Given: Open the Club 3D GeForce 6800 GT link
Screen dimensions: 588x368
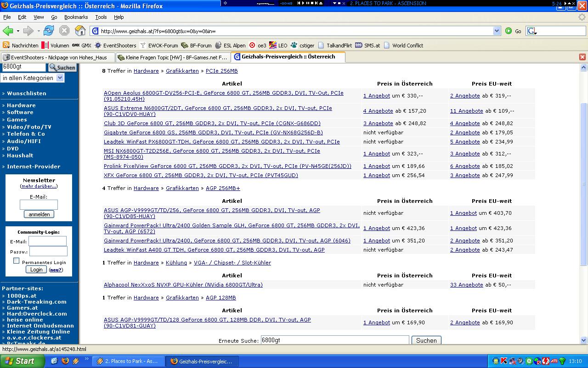Looking at the screenshot, I should pyautogui.click(x=212, y=123).
